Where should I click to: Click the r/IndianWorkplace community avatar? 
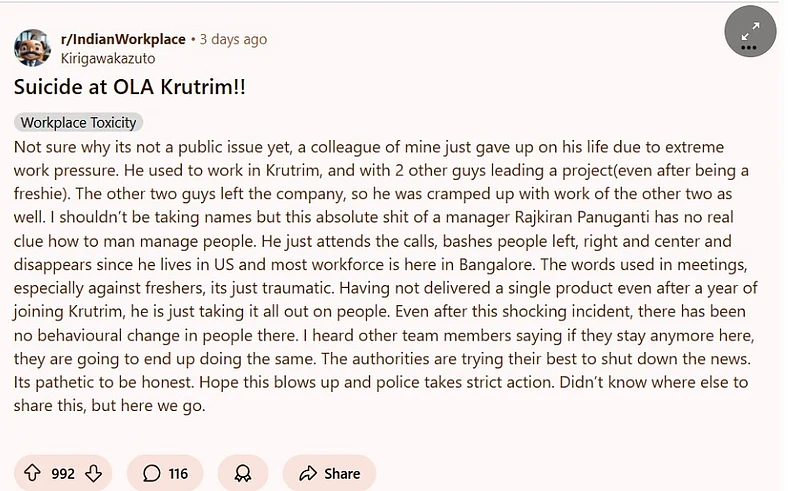pyautogui.click(x=33, y=47)
